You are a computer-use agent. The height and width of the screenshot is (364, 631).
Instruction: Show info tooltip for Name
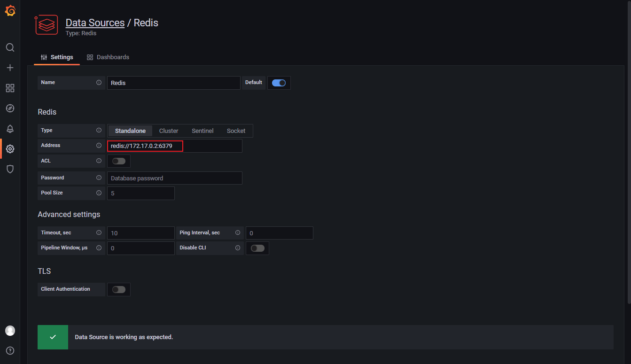coord(99,82)
